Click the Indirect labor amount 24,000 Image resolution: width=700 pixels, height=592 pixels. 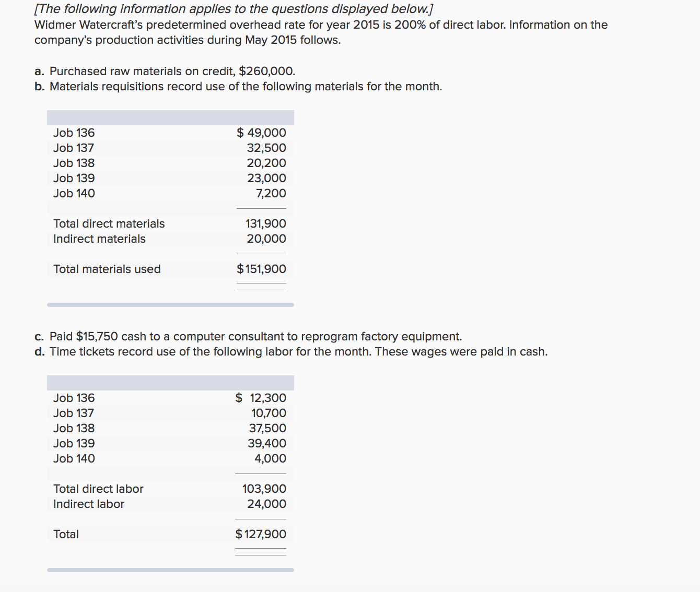pyautogui.click(x=266, y=504)
